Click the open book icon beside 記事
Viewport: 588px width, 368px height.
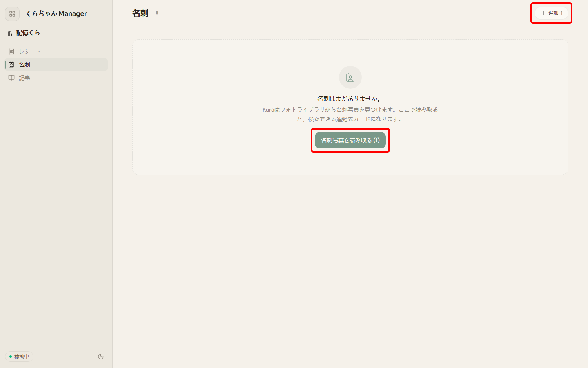11,78
